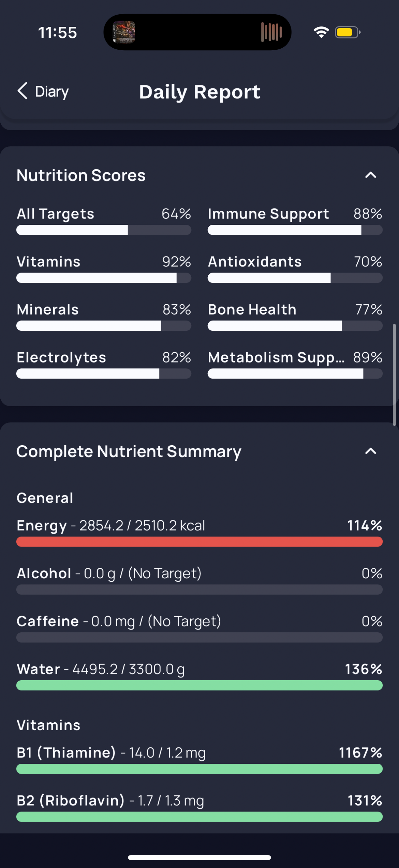Tap the Bone Health score
Image resolution: width=399 pixels, height=868 pixels.
point(295,316)
